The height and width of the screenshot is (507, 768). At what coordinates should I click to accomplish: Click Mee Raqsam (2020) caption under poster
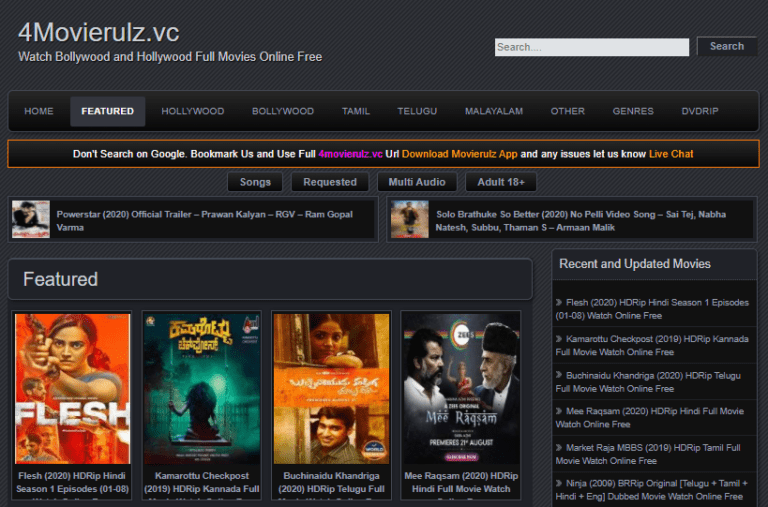[460, 483]
